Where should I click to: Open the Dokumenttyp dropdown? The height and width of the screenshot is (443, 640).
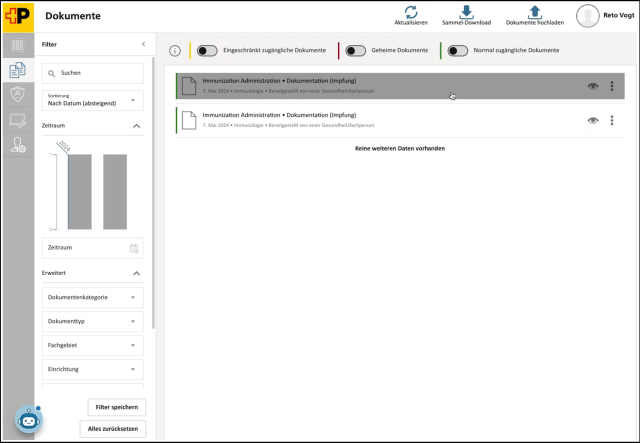[93, 321]
